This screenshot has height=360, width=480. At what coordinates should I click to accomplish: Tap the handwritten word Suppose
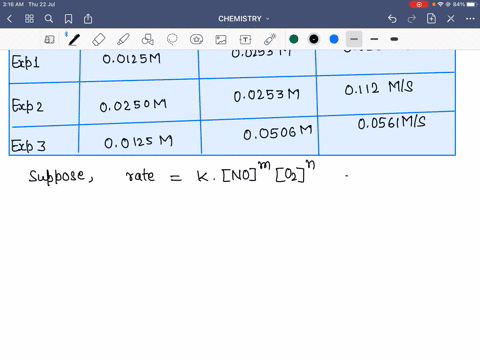click(61, 176)
